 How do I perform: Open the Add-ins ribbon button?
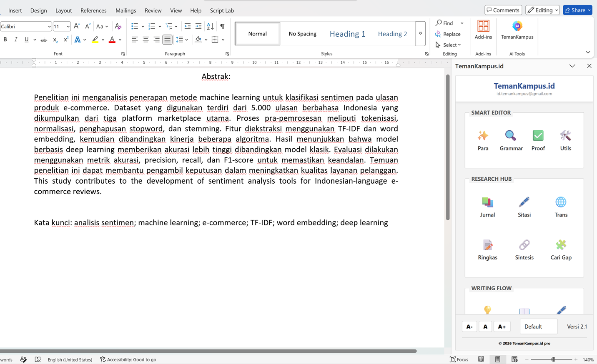(483, 30)
